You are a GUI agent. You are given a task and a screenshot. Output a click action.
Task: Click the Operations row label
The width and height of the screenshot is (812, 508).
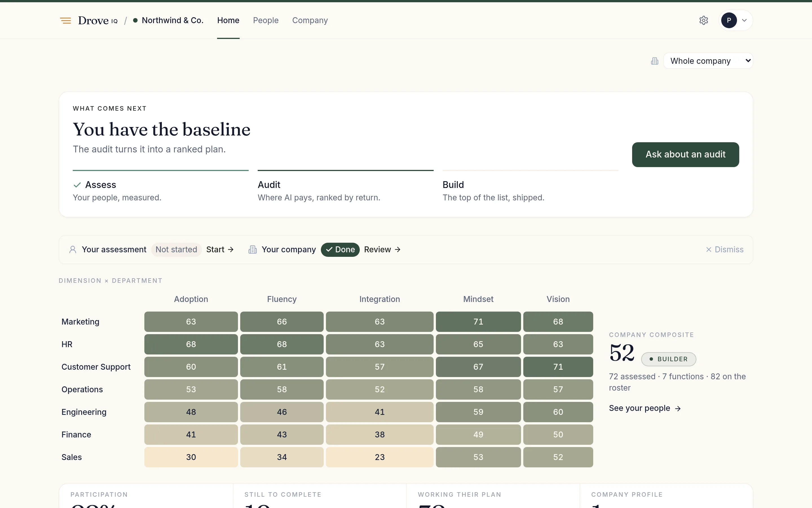pyautogui.click(x=82, y=389)
